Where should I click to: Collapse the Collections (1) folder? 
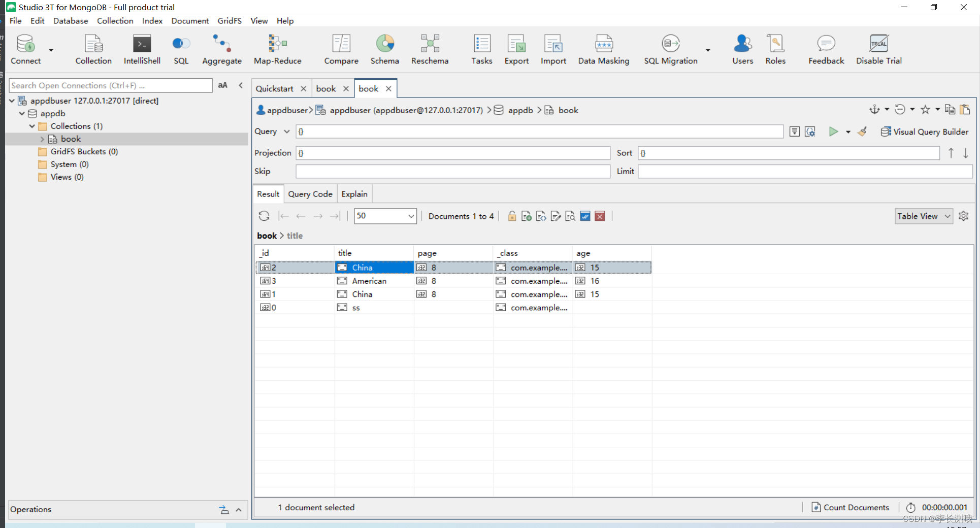32,126
